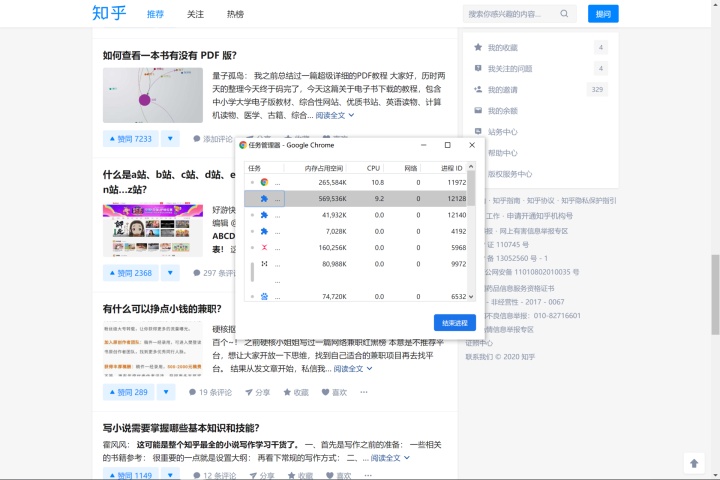Open the 19 条评论 comments
Screen dimensions: 720x480
click(x=210, y=392)
